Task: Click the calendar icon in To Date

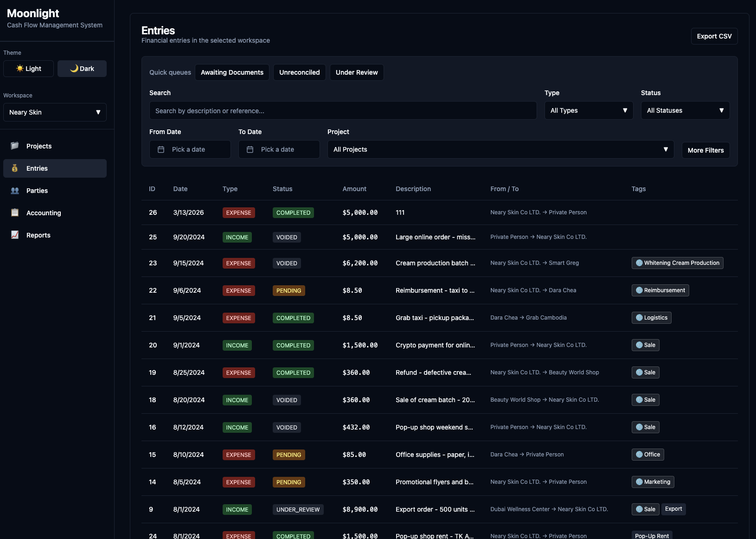Action: [250, 149]
